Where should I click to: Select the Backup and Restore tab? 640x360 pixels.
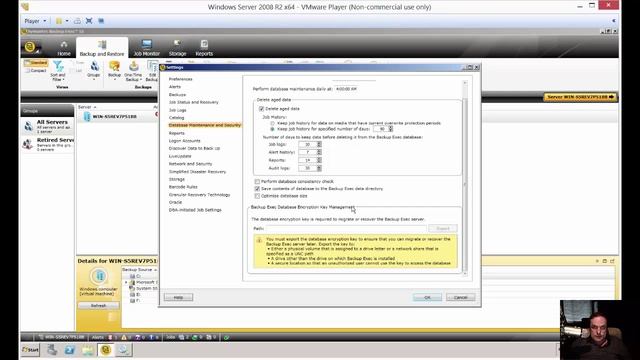click(102, 48)
